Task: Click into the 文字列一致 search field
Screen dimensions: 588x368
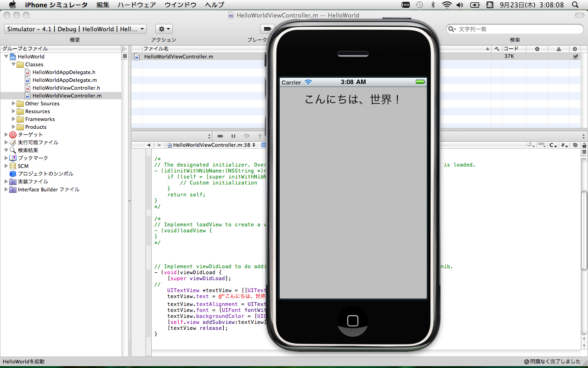Action: pos(515,29)
